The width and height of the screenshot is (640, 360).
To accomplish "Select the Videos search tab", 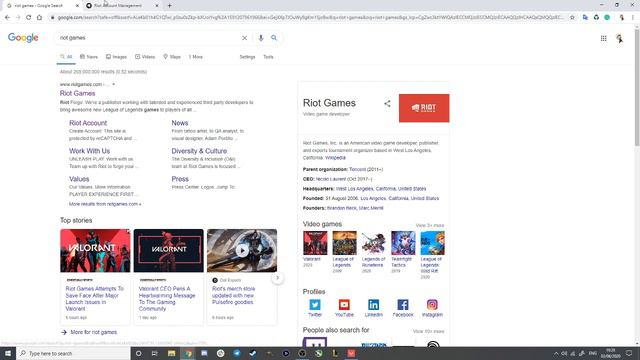I will click(145, 57).
